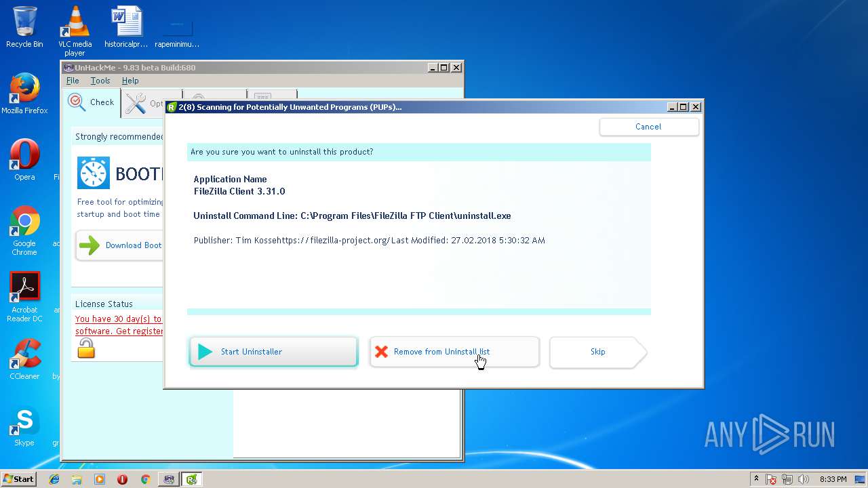The image size is (868, 488).
Task: Open the Help menu in UnHackMe
Action: pos(130,81)
